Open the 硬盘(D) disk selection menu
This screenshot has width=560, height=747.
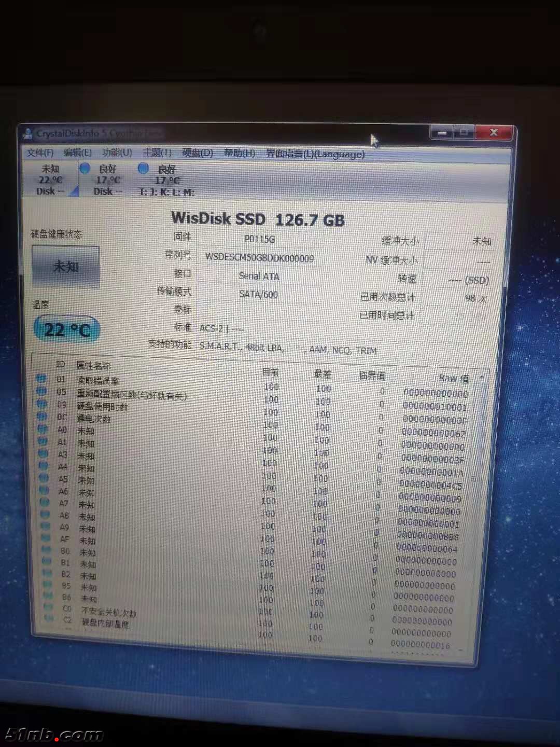coord(196,153)
